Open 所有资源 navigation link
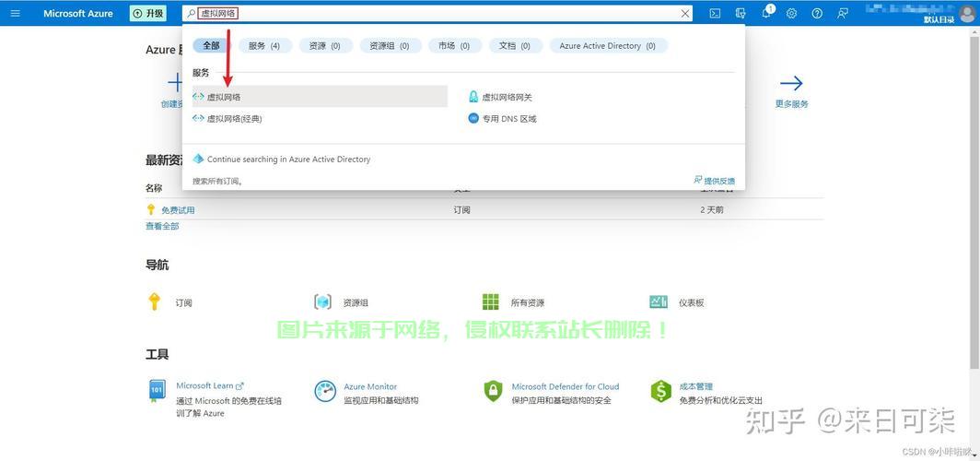 tap(528, 302)
